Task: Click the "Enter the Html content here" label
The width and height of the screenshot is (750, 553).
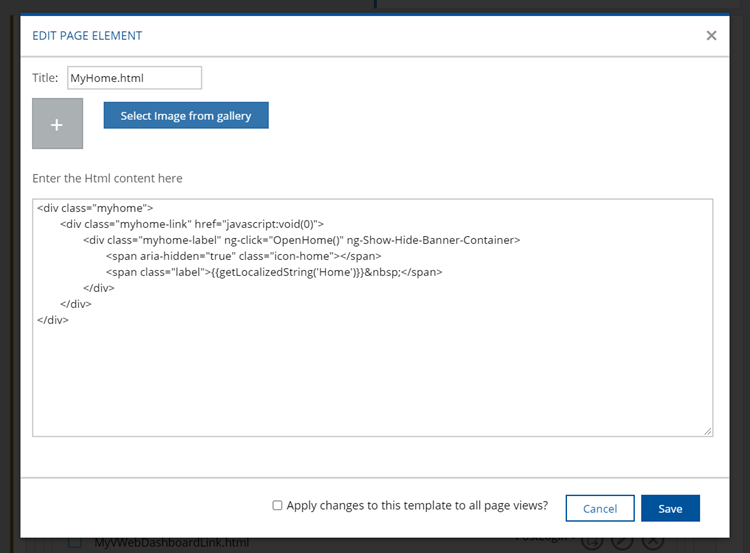Action: pyautogui.click(x=107, y=178)
